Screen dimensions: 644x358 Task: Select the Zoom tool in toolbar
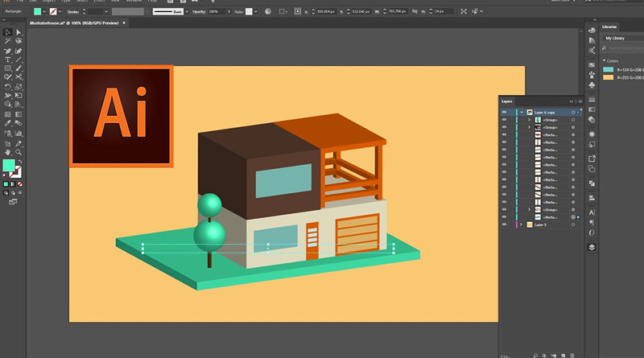[19, 150]
